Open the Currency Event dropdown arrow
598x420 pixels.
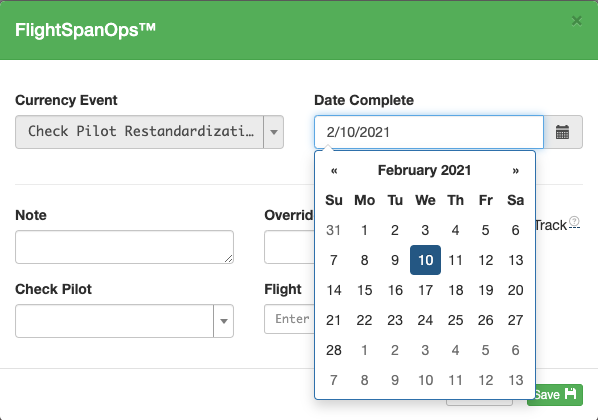click(x=273, y=132)
